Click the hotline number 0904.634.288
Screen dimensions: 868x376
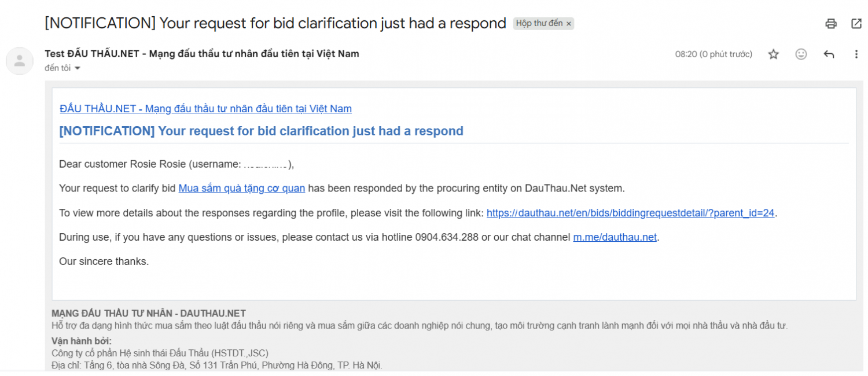click(447, 237)
